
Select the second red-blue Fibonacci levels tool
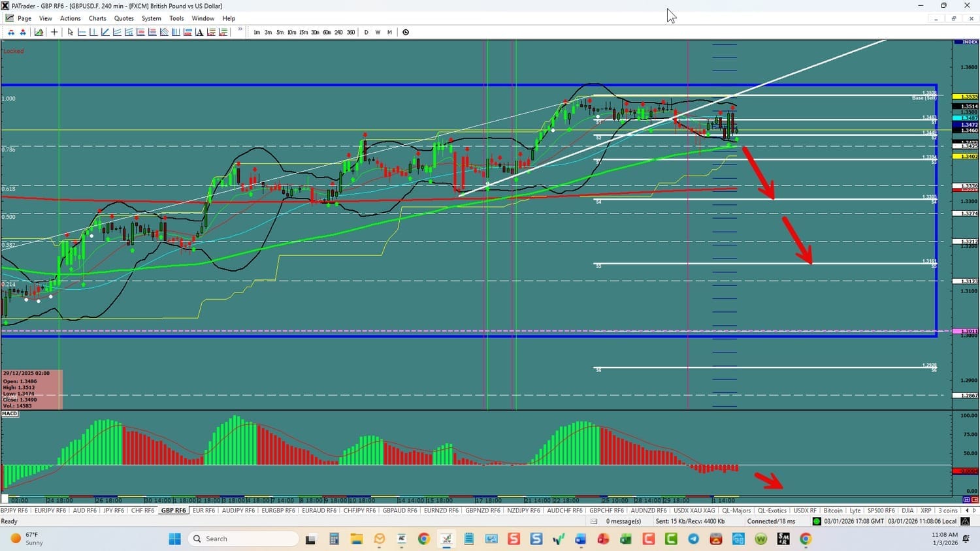point(152,32)
